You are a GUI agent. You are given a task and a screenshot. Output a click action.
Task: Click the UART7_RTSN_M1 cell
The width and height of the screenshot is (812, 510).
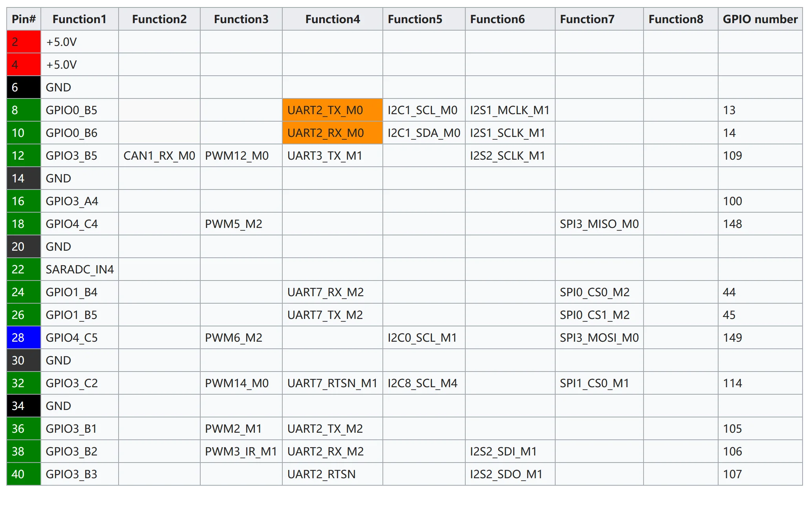coord(332,383)
